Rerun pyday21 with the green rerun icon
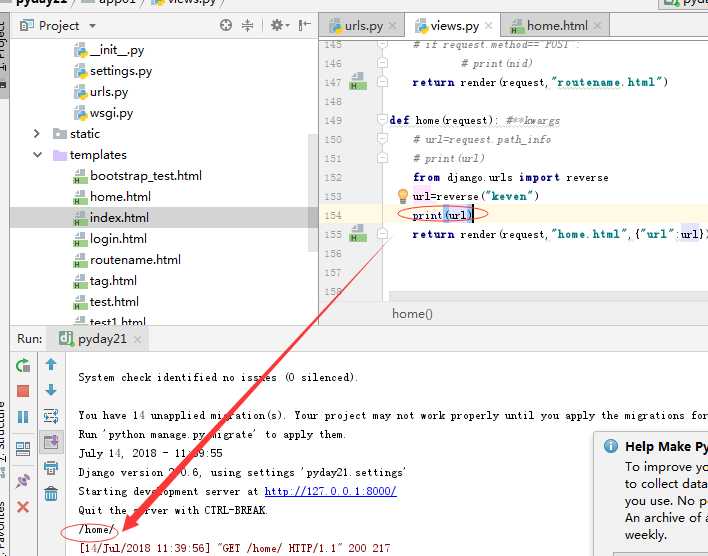Viewport: 708px width, 556px height. coord(23,365)
